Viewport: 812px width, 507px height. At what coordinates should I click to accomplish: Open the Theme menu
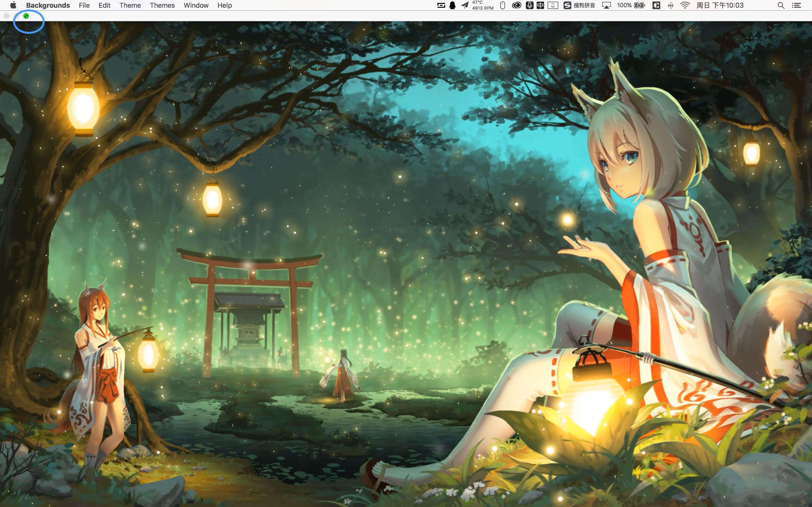[130, 5]
